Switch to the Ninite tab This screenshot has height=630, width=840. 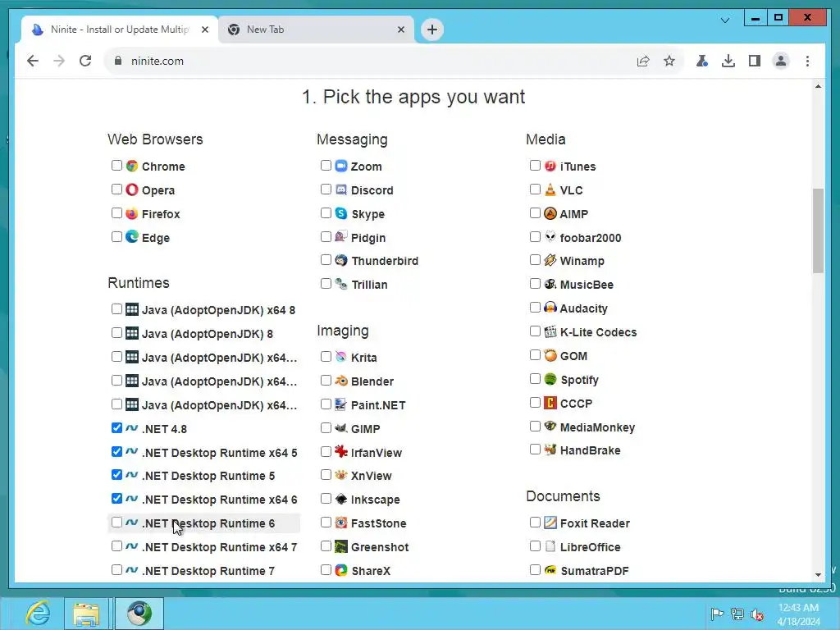tap(120, 30)
